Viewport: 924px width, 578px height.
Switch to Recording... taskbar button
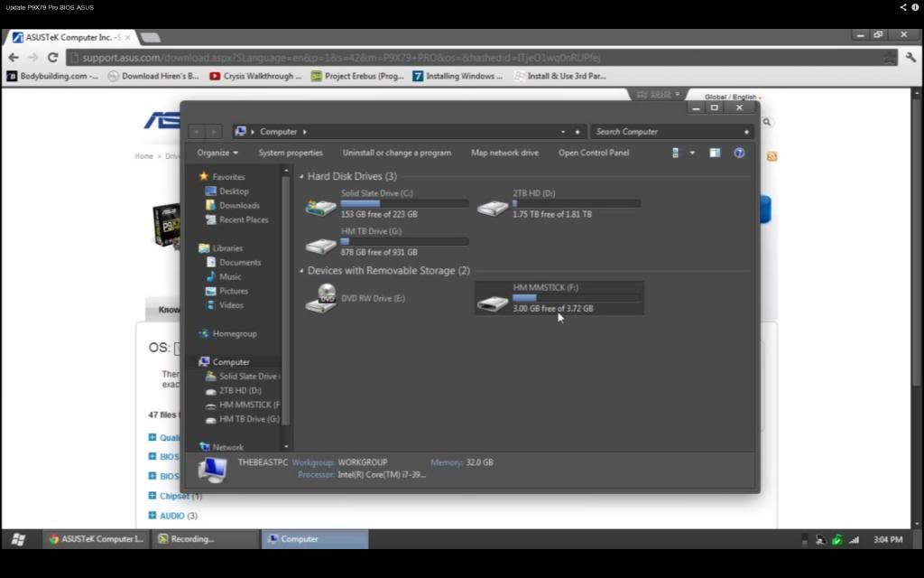[x=207, y=539]
